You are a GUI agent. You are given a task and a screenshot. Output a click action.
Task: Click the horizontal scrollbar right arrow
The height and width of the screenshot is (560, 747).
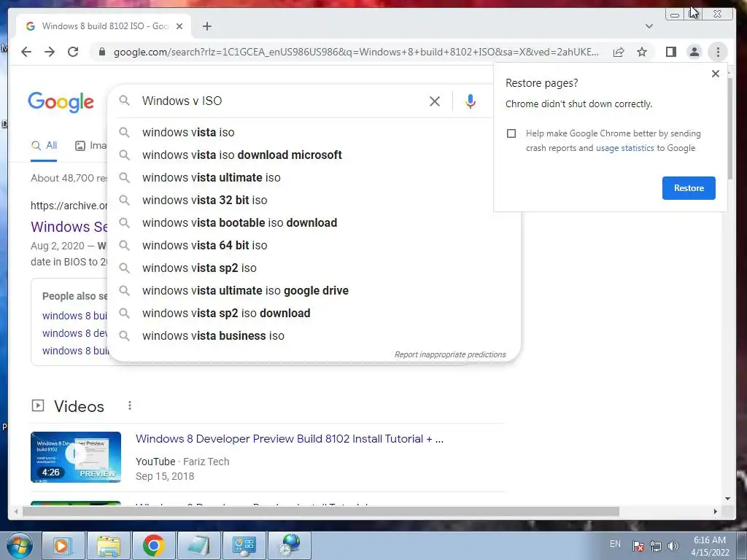715,511
